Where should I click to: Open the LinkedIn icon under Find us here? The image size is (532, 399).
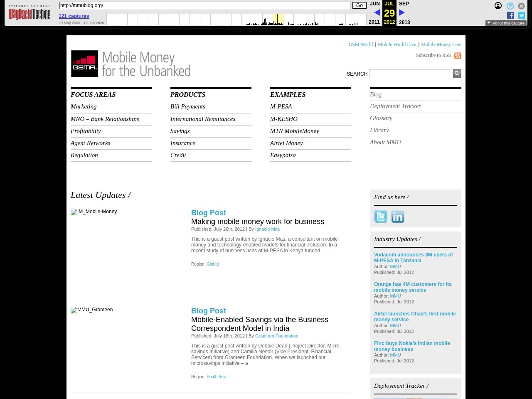(398, 217)
